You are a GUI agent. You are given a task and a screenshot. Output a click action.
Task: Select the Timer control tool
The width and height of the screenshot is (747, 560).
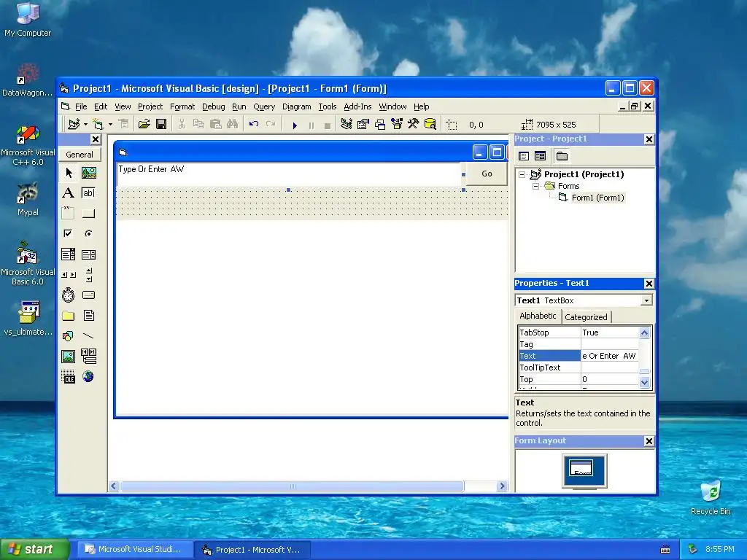(x=68, y=295)
